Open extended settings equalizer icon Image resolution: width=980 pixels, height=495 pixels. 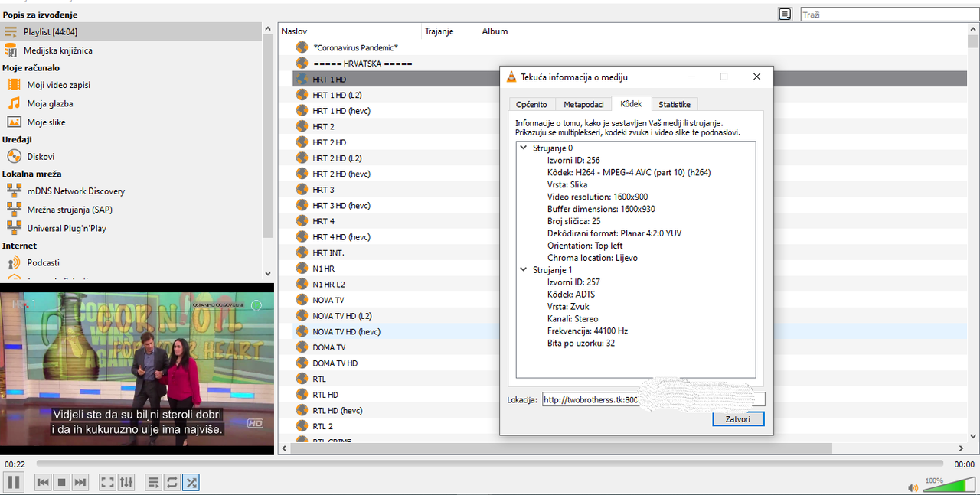126,482
